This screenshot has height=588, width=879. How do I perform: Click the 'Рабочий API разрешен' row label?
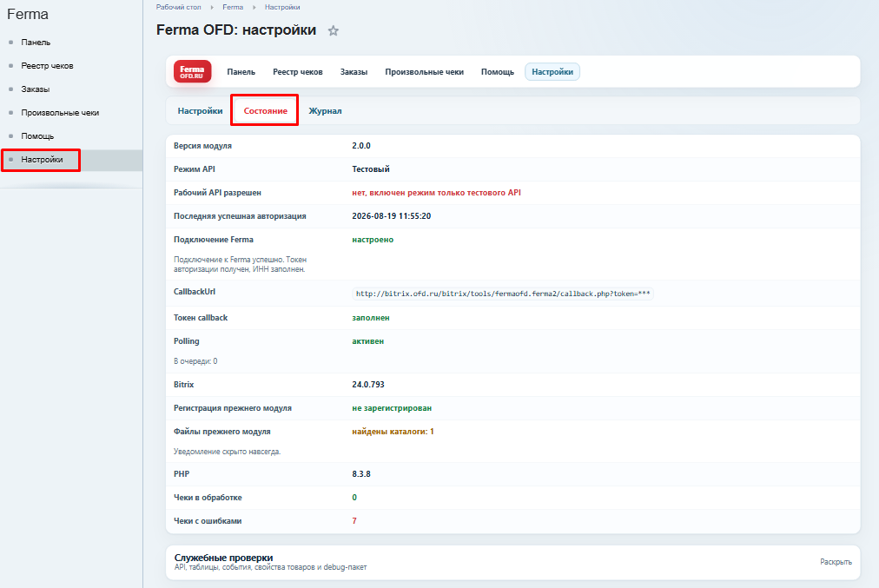pyautogui.click(x=217, y=193)
